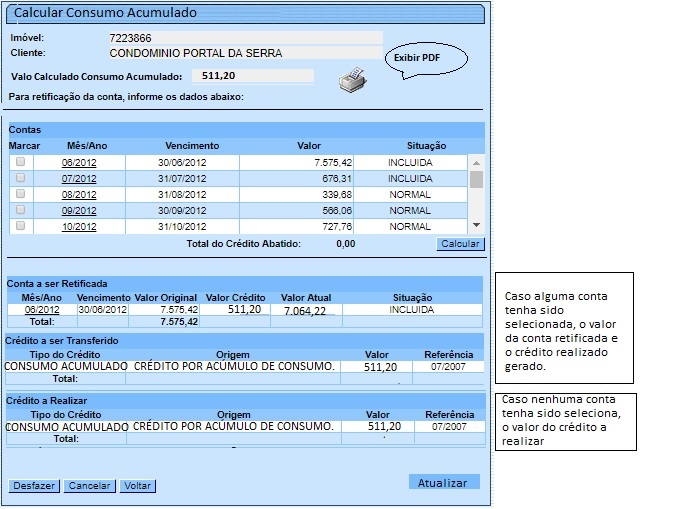Check the box beside conta 09/2012
This screenshot has width=681, height=509.
20,210
